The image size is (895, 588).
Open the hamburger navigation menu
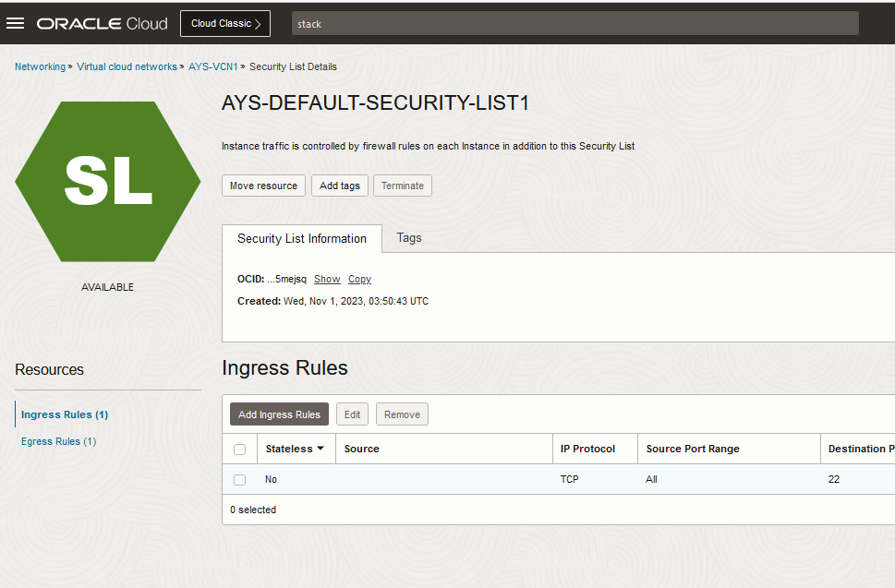click(16, 23)
